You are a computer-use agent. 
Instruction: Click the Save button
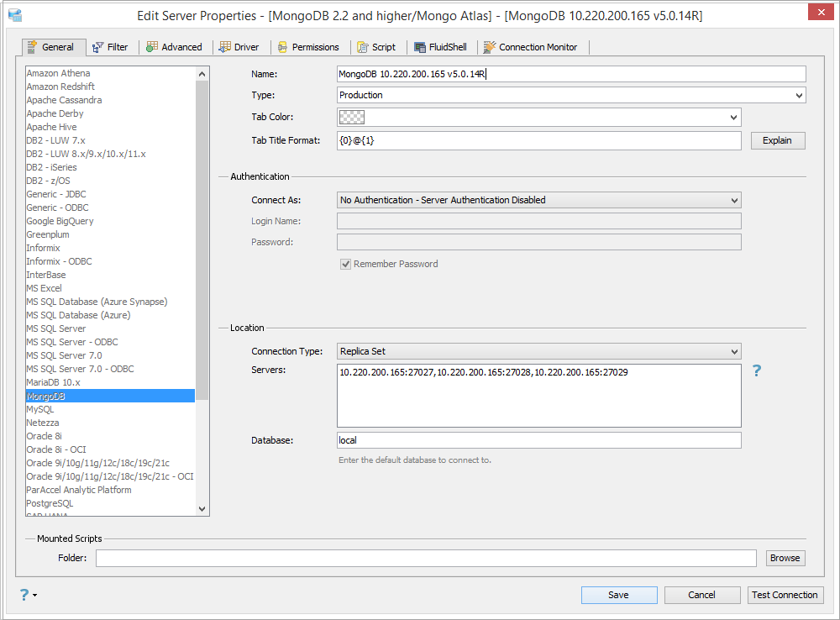(x=619, y=595)
